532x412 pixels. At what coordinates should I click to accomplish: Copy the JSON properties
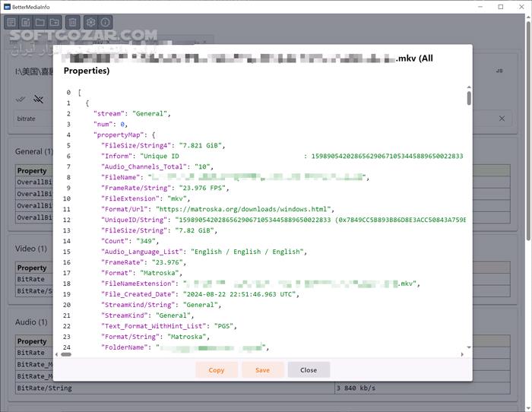click(217, 370)
